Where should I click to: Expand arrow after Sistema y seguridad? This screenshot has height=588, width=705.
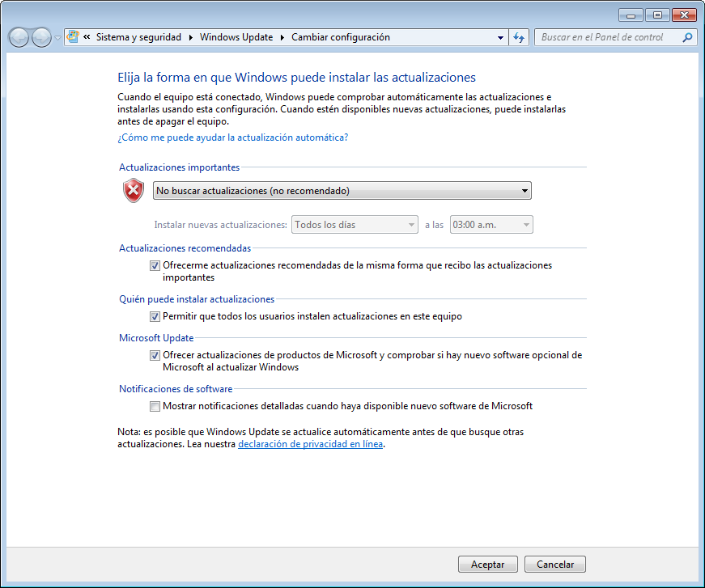coord(191,37)
